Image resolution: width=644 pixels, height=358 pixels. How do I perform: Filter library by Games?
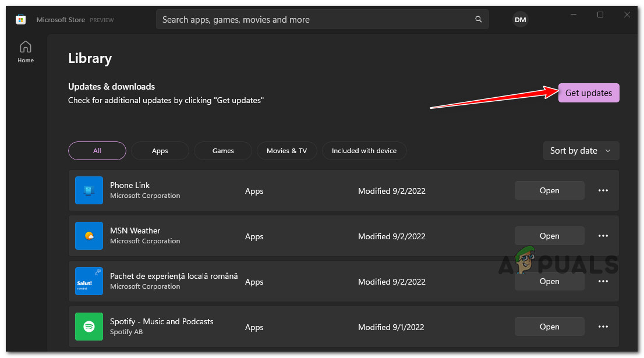click(x=223, y=151)
